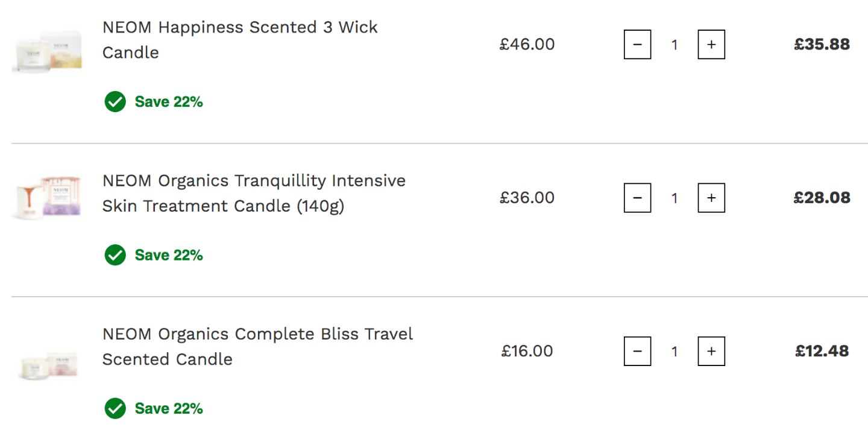Decrease quantity of Tranquillity Skin Treatment Candle
This screenshot has width=868, height=439.
tap(637, 198)
